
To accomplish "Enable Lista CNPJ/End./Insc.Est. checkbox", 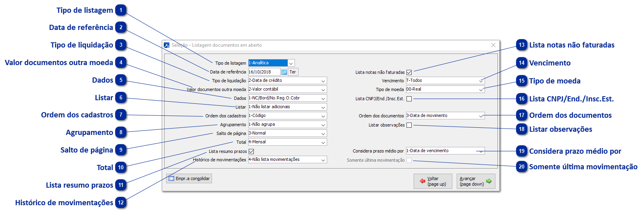I will [409, 99].
